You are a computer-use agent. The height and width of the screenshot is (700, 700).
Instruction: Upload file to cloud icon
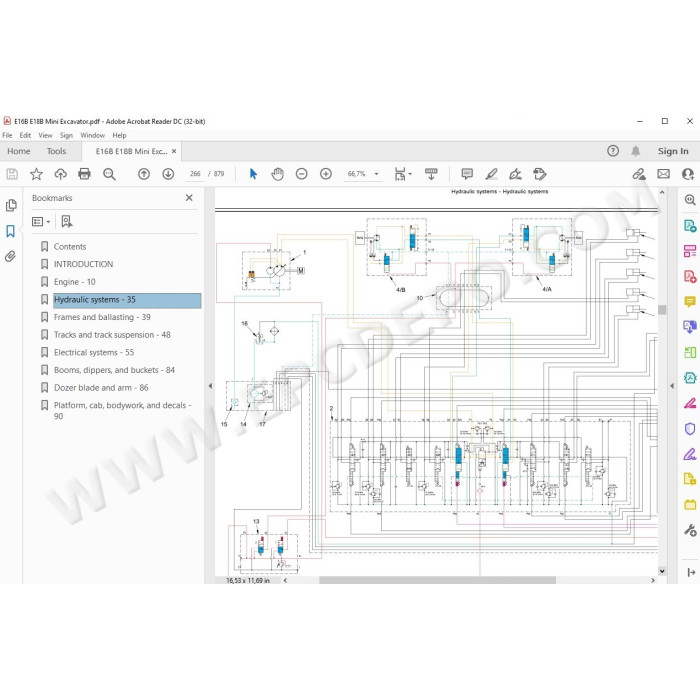[x=60, y=174]
